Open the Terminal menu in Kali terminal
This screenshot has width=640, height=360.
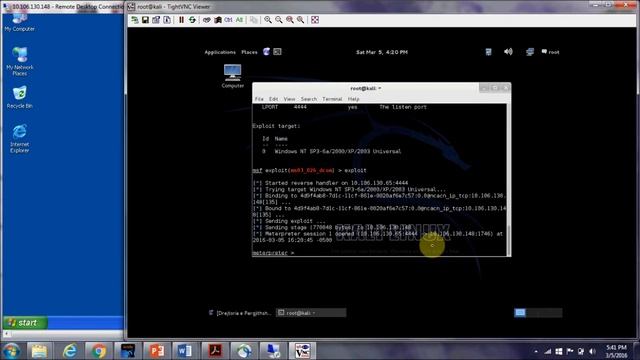pos(332,99)
